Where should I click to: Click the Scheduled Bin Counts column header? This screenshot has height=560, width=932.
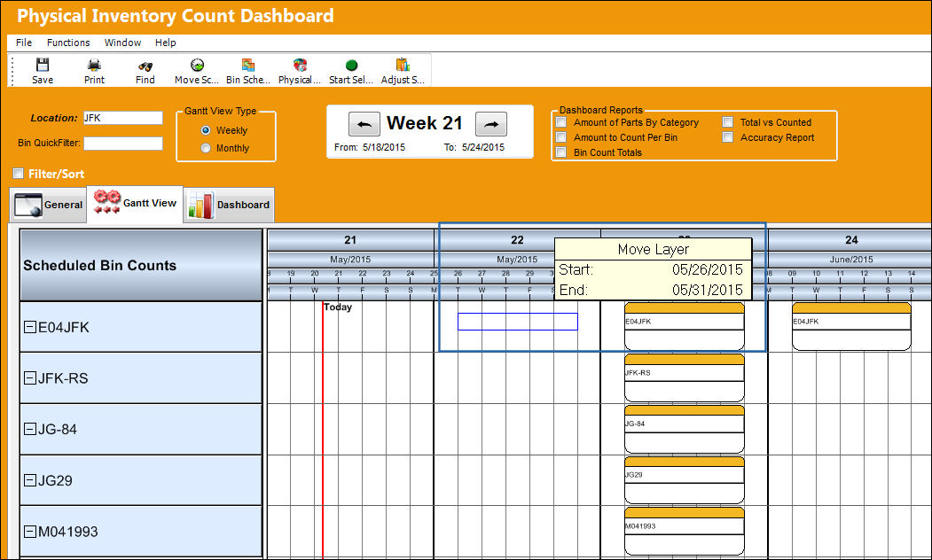pyautogui.click(x=141, y=265)
